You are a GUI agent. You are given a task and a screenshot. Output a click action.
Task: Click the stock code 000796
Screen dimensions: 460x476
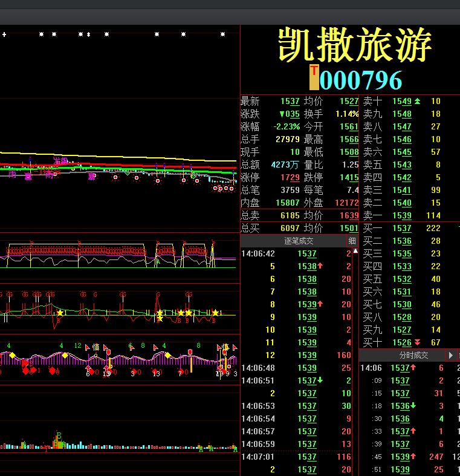[361, 80]
